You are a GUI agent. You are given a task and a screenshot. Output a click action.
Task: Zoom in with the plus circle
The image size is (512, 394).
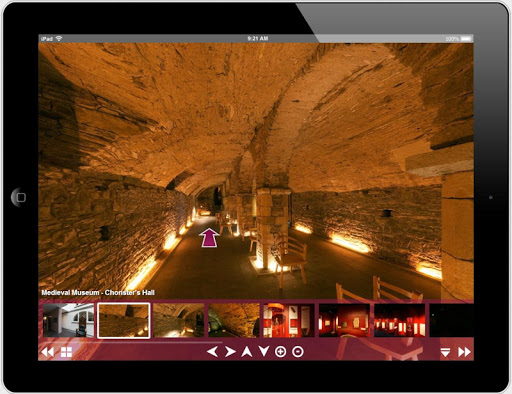(280, 352)
